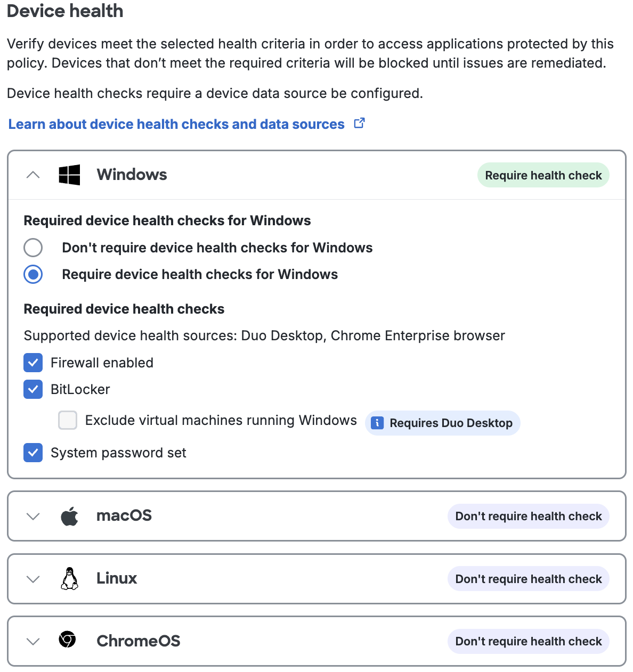Select Don't require device health checks for Windows

tap(33, 248)
